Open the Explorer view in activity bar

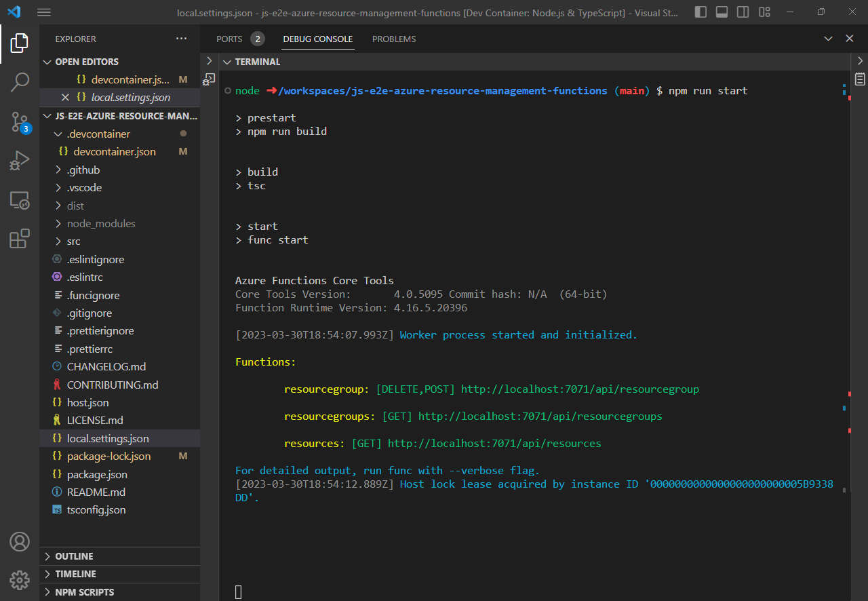click(19, 43)
